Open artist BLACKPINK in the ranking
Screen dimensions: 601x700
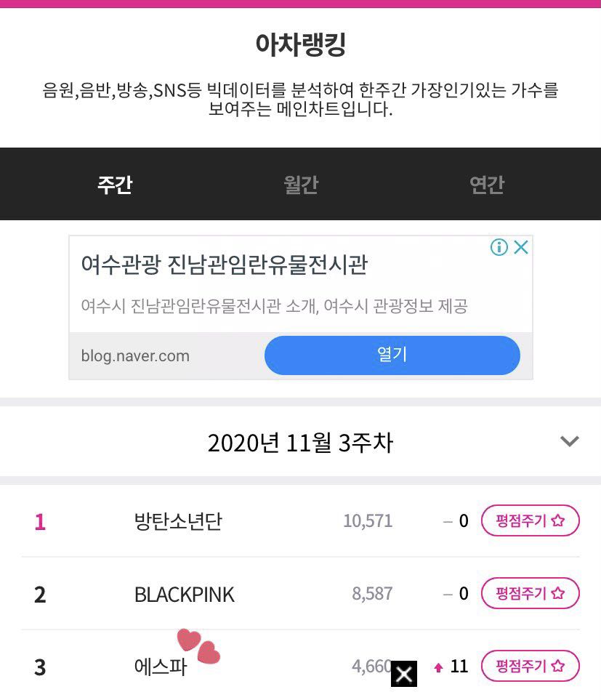(x=185, y=595)
